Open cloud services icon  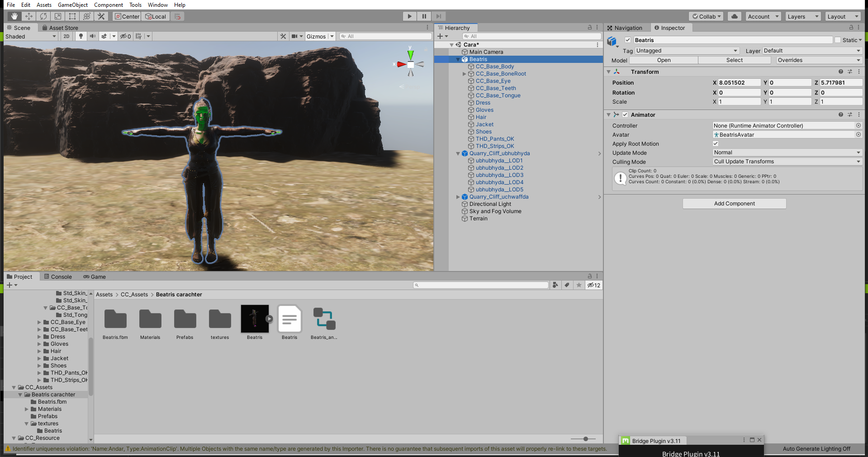coord(735,16)
